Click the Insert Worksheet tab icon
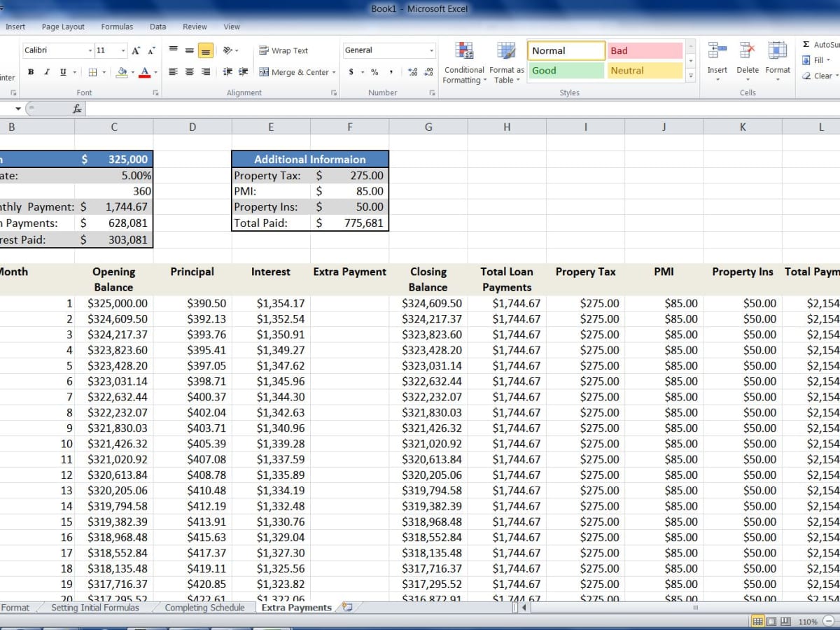Screen dimensions: 840x630 pos(347,608)
